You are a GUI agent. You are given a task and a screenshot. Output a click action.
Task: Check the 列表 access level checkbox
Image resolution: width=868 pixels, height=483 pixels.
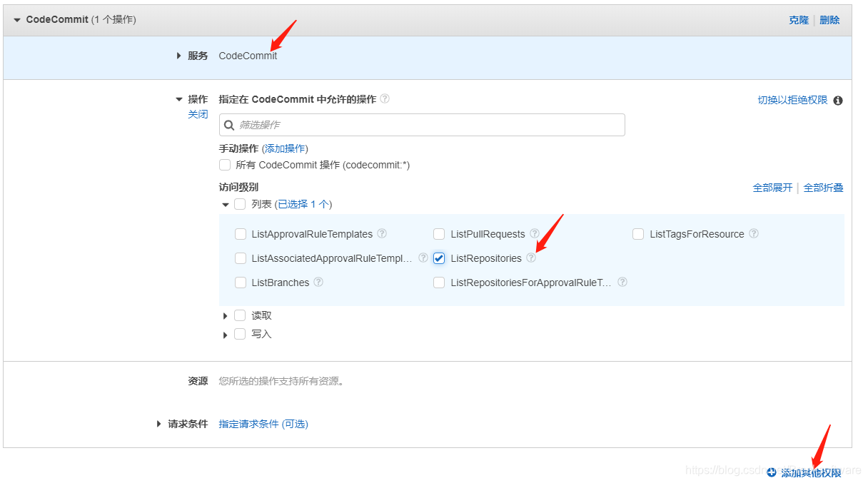coord(240,204)
